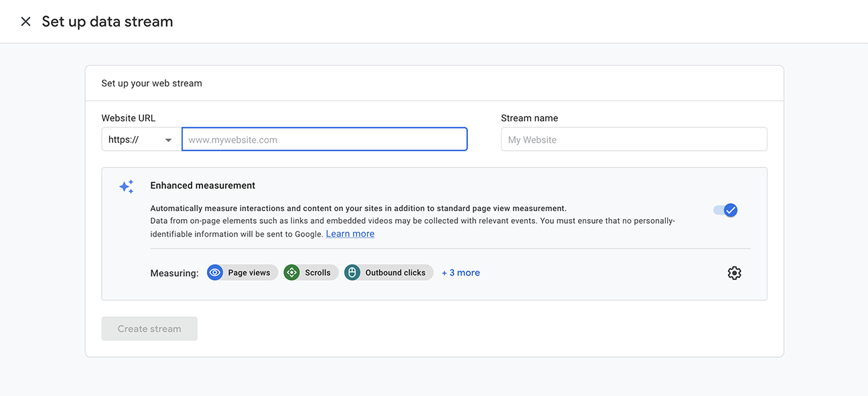Focus the Website URL input field
Image resolution: width=868 pixels, height=396 pixels.
(324, 139)
